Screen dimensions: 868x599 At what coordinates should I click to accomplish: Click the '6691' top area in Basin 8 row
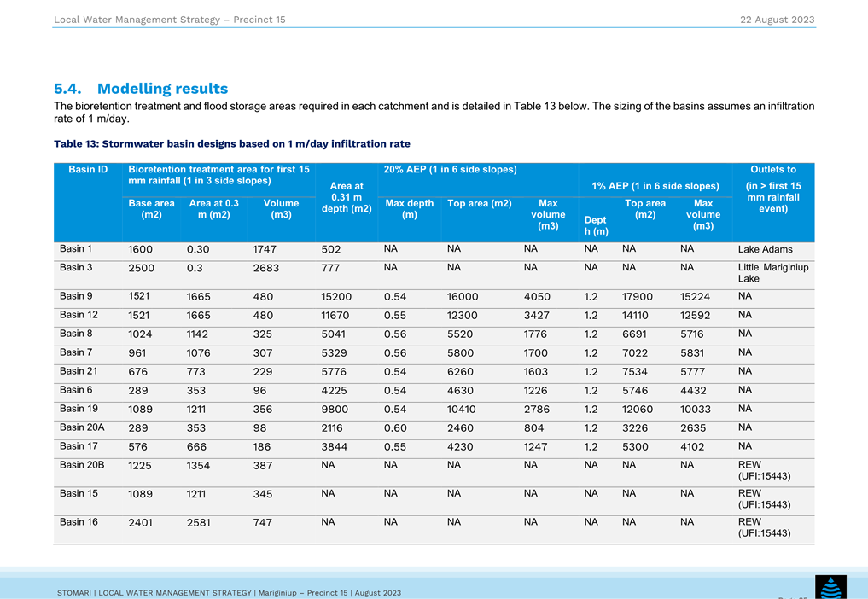point(634,335)
